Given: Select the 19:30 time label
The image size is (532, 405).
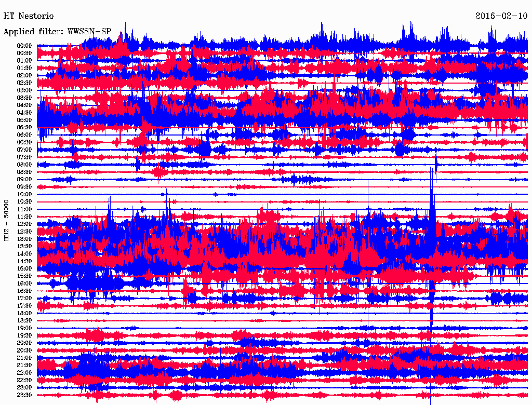Looking at the screenshot, I should click(x=24, y=335).
